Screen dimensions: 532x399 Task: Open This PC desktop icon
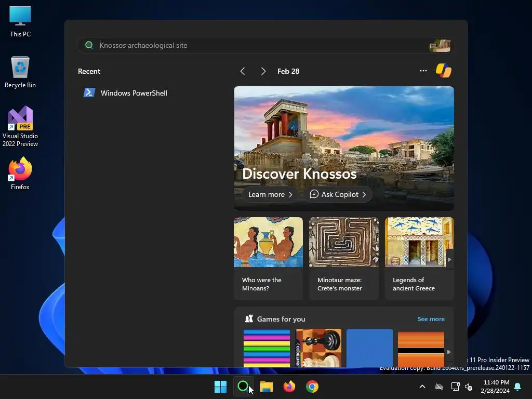point(20,22)
